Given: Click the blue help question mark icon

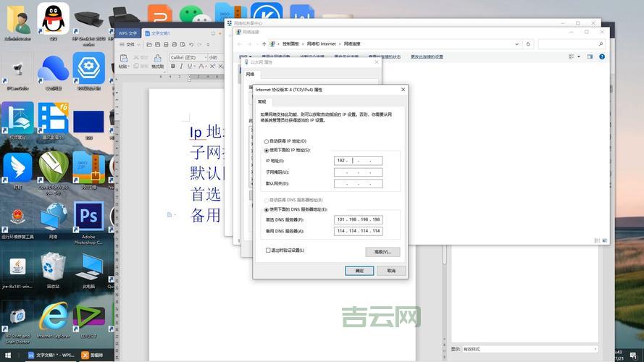Looking at the screenshot, I should 602,56.
